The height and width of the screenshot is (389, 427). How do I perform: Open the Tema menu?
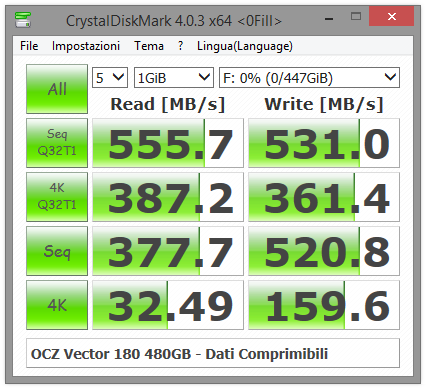click(x=149, y=46)
